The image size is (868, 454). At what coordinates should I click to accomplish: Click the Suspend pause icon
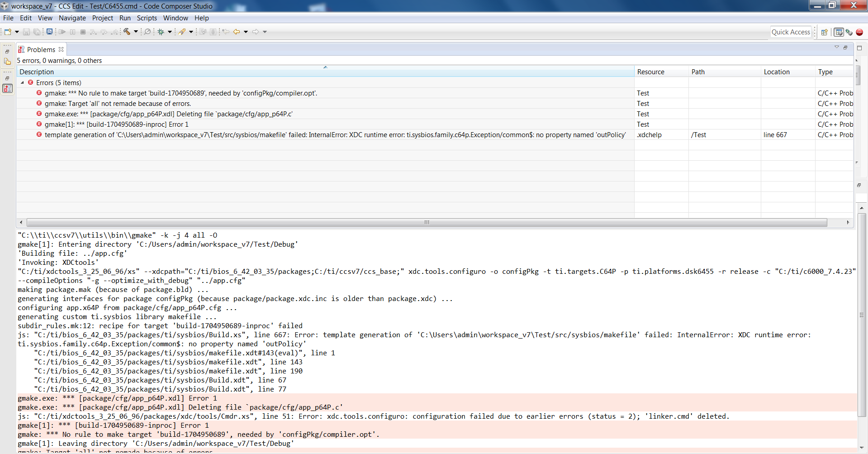coord(73,32)
